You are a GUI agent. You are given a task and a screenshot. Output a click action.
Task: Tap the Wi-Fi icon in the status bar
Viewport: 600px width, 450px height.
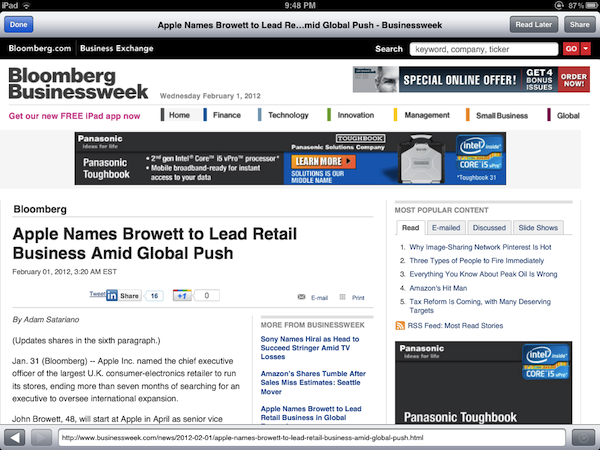tap(26, 5)
